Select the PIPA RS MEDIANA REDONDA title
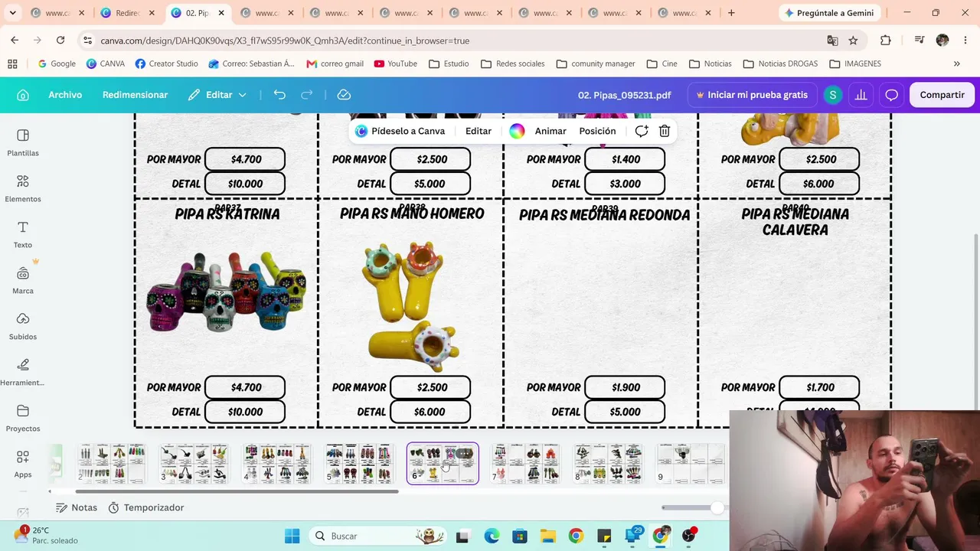 coord(605,215)
